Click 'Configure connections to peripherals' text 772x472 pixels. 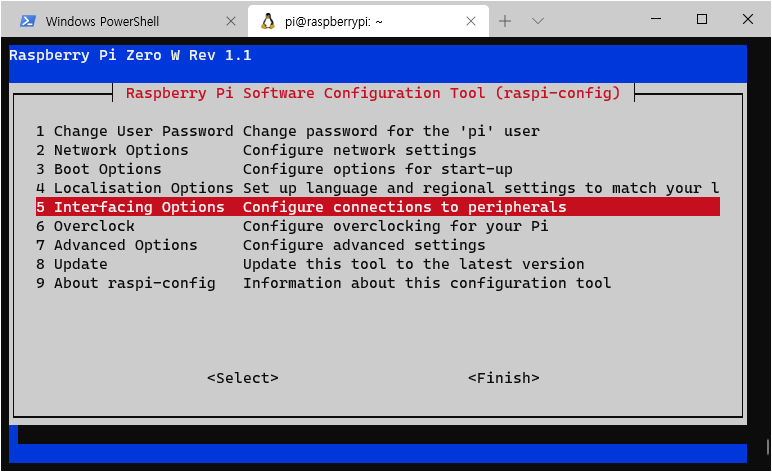click(404, 207)
